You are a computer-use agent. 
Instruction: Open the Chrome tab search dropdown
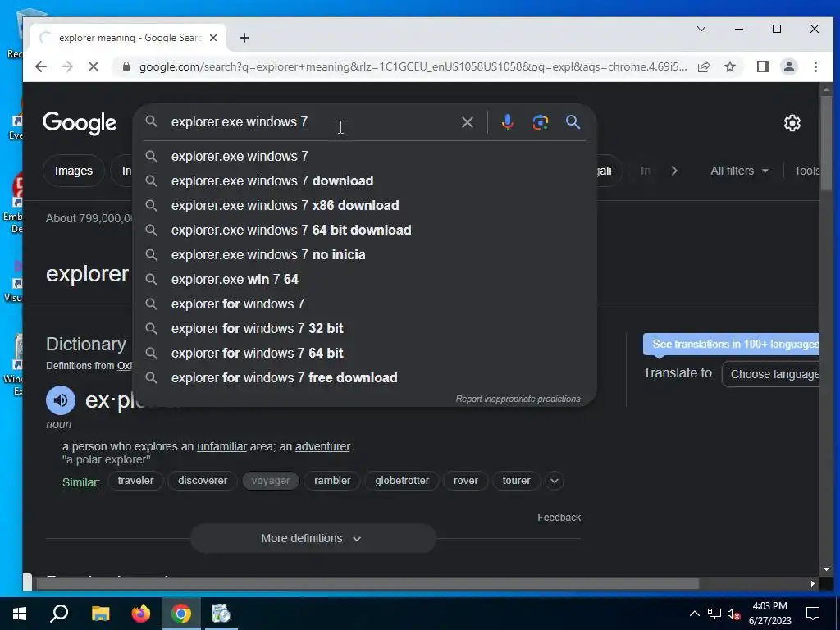[x=701, y=29]
